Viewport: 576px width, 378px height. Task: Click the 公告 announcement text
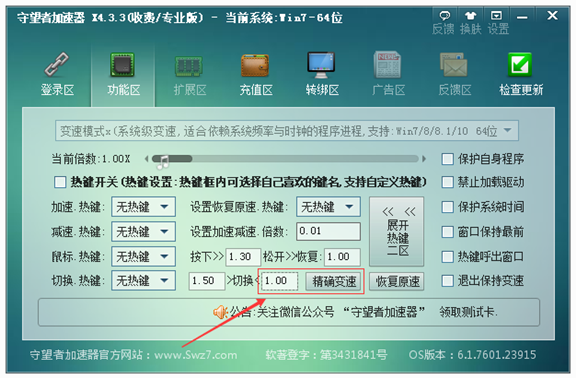tap(363, 312)
